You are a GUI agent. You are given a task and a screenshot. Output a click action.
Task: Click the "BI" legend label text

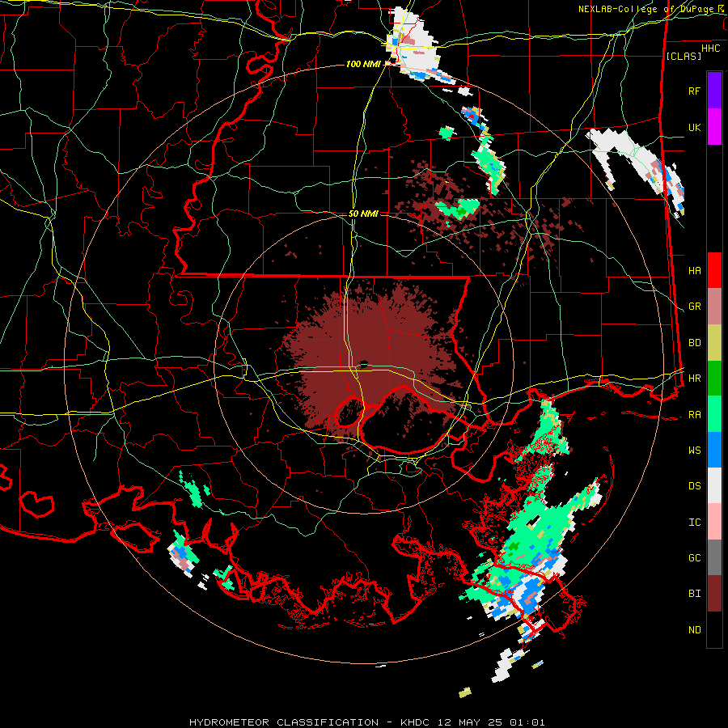695,594
